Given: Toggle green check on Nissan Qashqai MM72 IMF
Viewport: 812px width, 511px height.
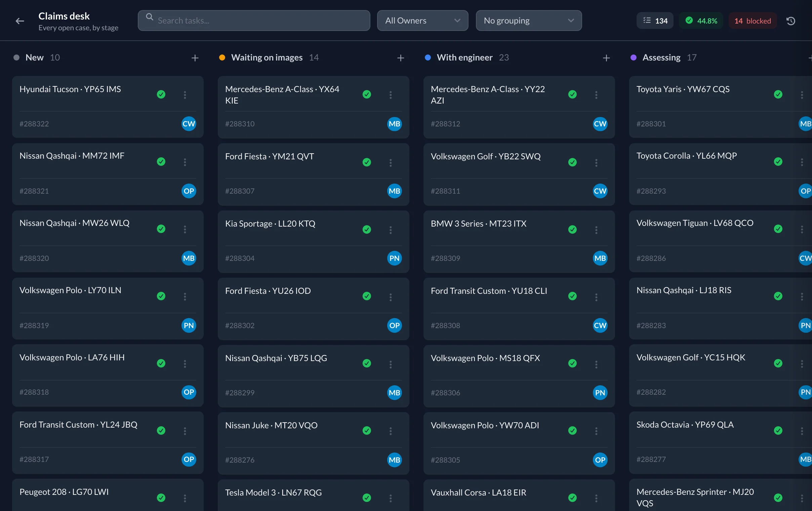Looking at the screenshot, I should 161,162.
